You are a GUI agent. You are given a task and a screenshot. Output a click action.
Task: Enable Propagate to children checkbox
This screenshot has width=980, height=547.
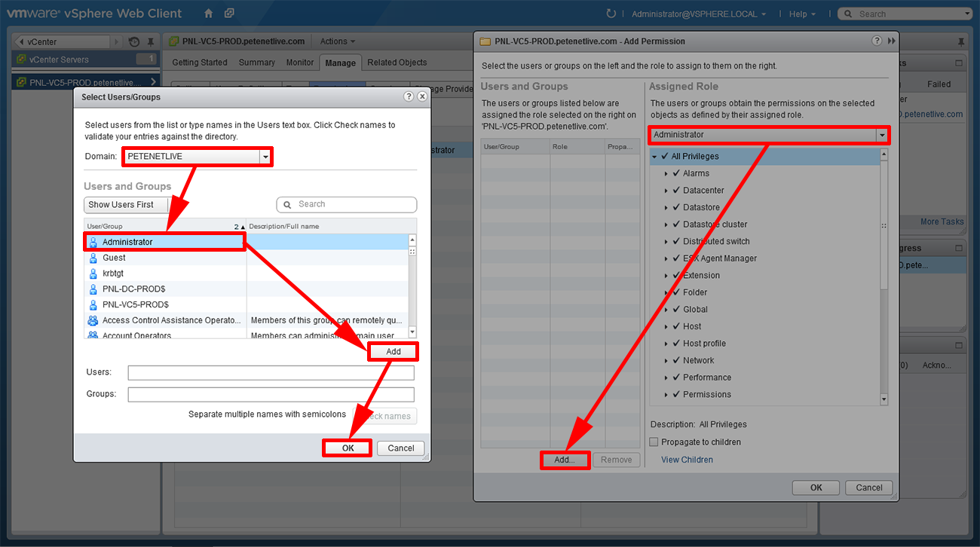pos(654,442)
